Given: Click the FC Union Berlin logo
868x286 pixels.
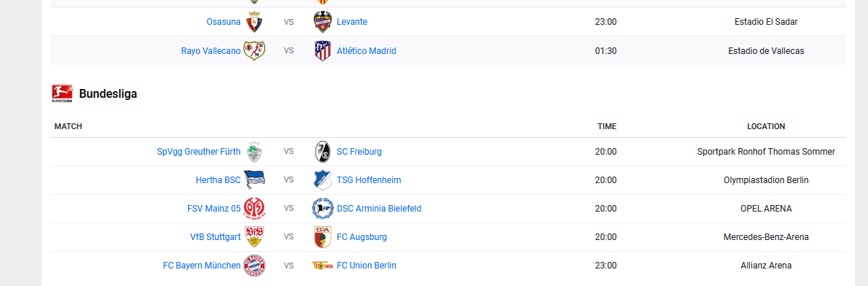Looking at the screenshot, I should pyautogui.click(x=323, y=266).
